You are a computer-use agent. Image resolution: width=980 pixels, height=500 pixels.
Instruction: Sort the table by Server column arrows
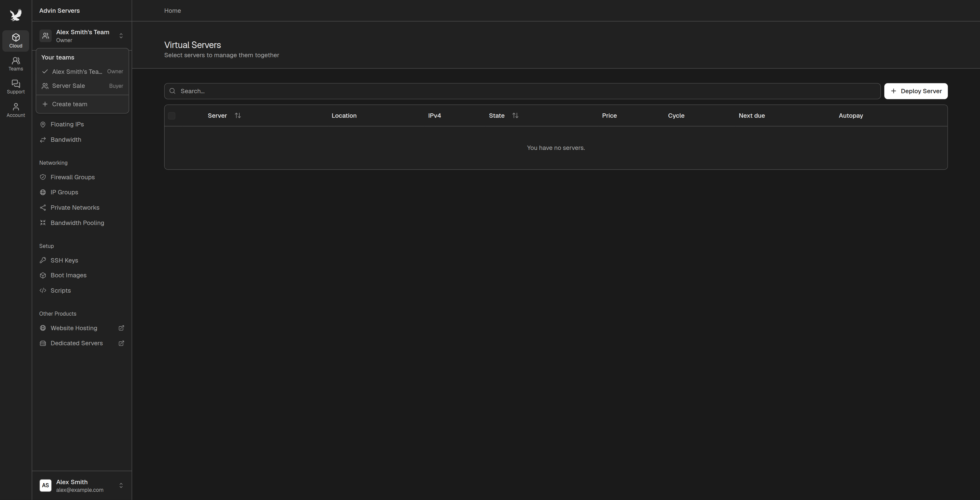point(238,115)
